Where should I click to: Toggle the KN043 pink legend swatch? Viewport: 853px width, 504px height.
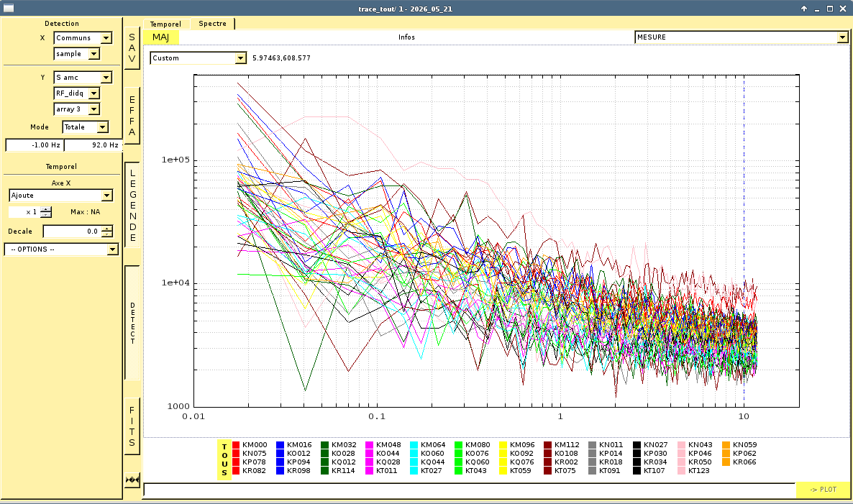[682, 445]
